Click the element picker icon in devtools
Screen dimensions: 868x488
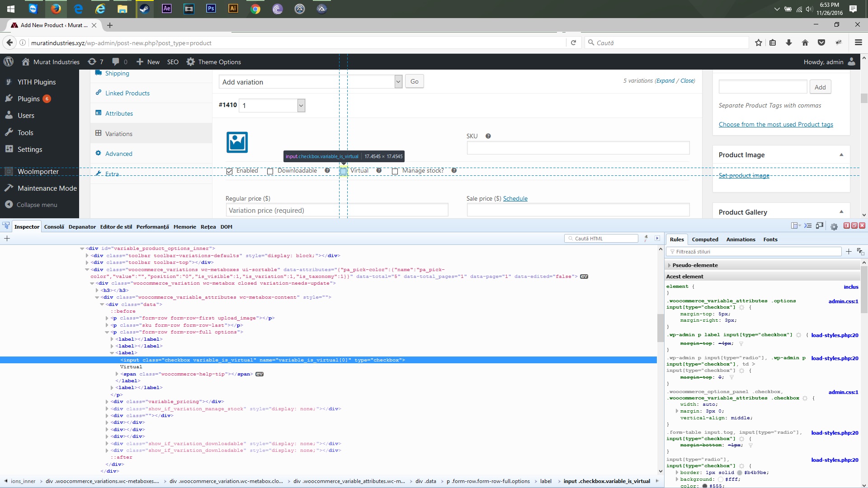6,226
